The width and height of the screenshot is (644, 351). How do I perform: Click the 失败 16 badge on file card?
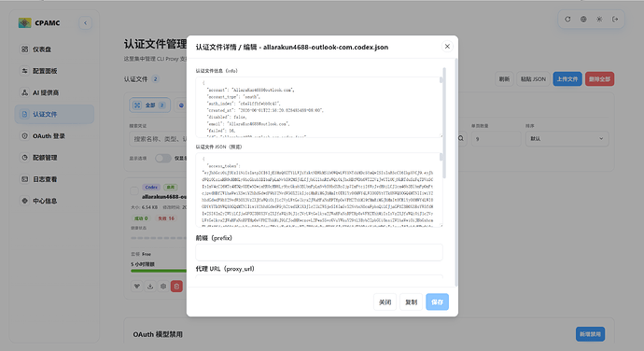point(166,218)
